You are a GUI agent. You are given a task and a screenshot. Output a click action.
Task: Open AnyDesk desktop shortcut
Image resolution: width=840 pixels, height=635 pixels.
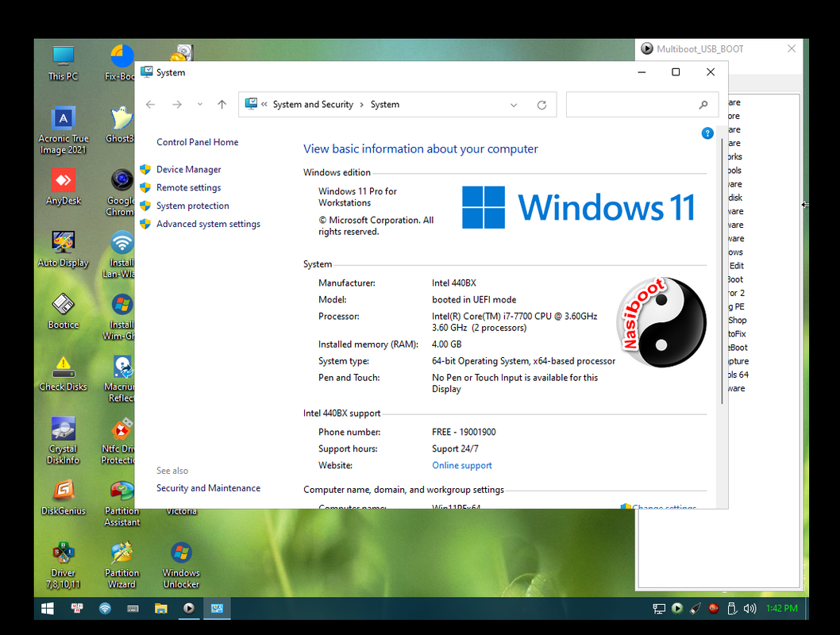click(64, 187)
